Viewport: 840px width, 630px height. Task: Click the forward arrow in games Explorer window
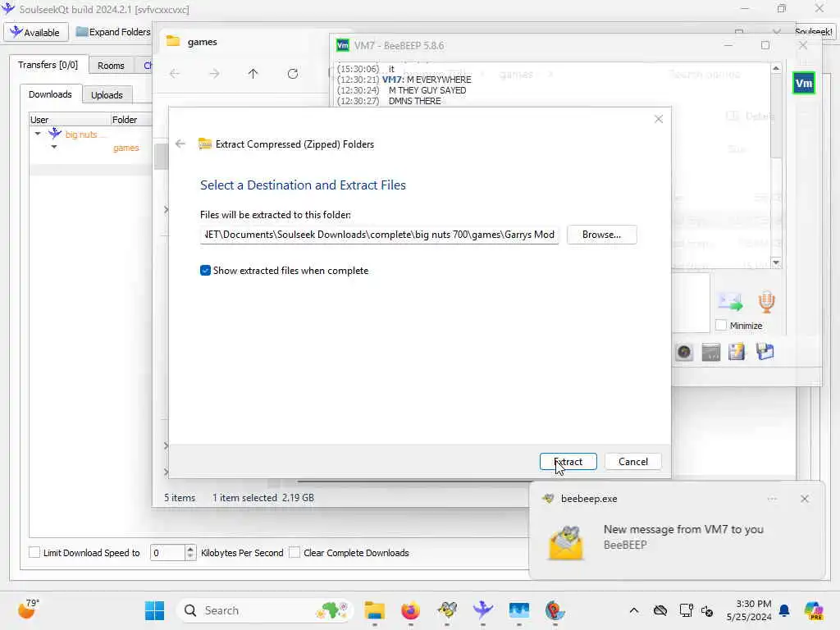214,73
